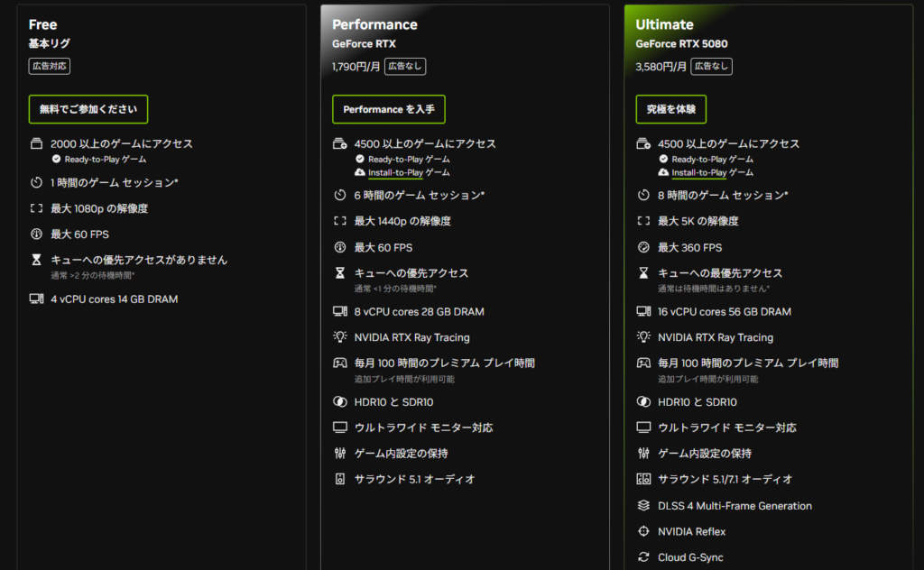The height and width of the screenshot is (570, 924).
Task: Click the Ultimate plan title
Action: 664,24
